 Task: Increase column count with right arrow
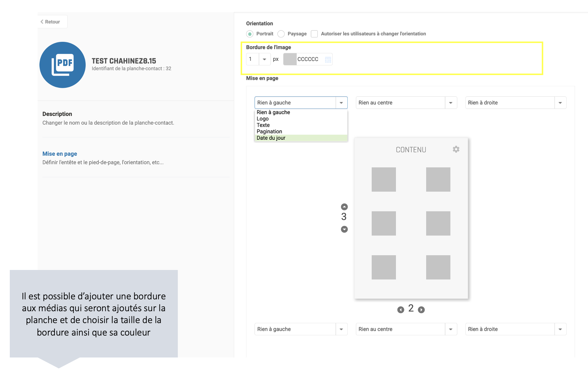pos(421,310)
